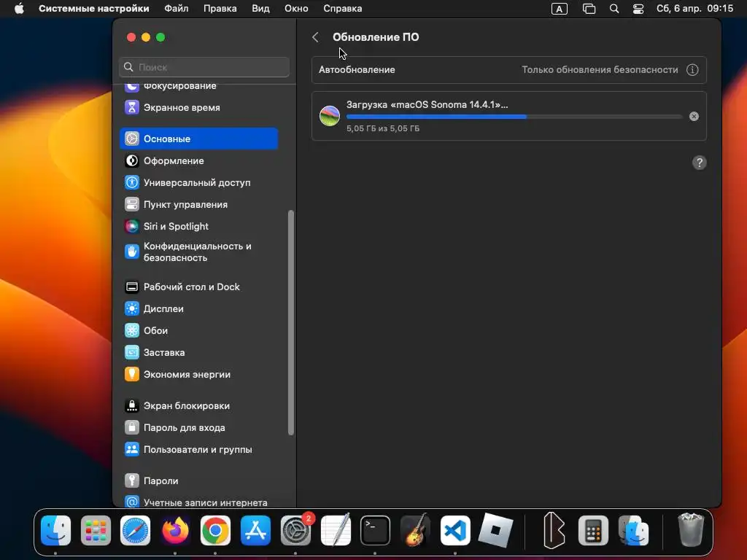Open TextEdit from the Dock
This screenshot has width=747, height=560.
[x=336, y=530]
